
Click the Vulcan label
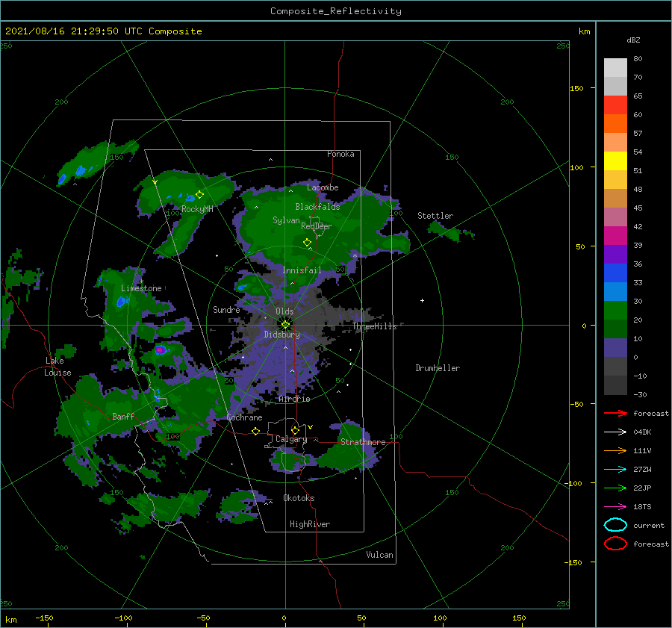pos(380,555)
